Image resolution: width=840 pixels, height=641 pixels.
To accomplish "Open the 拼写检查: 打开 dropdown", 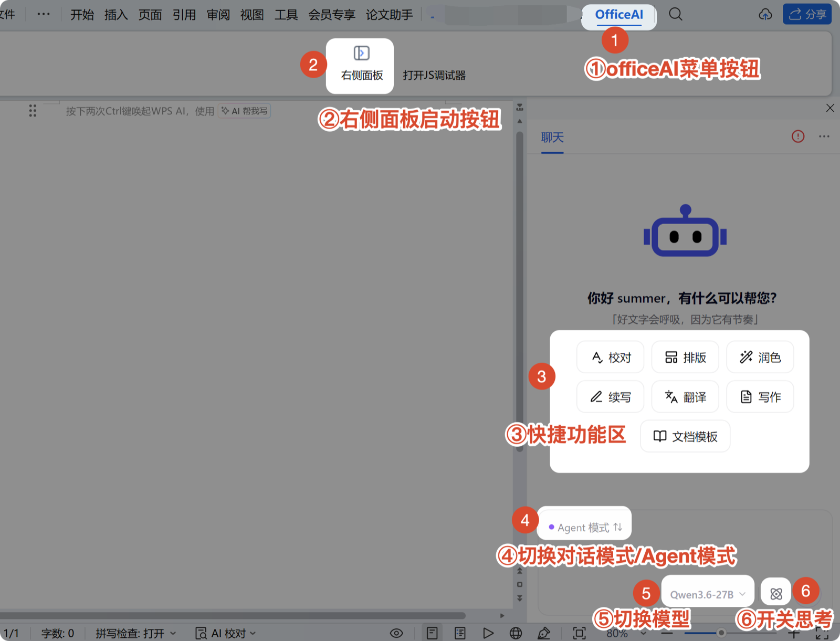I will click(x=135, y=633).
